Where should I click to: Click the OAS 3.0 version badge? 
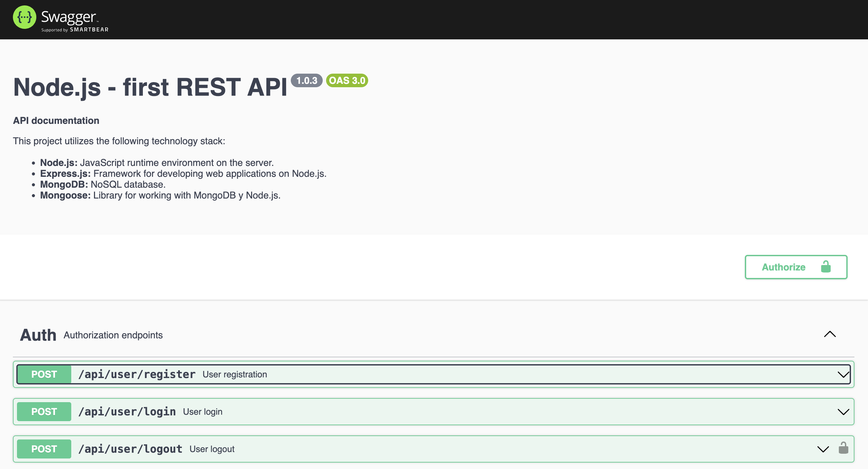click(347, 81)
